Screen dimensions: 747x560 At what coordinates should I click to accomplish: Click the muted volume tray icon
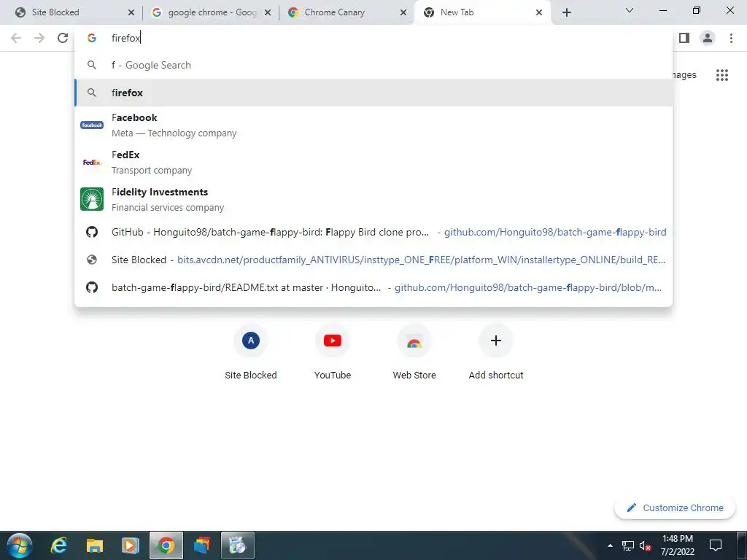click(x=645, y=545)
